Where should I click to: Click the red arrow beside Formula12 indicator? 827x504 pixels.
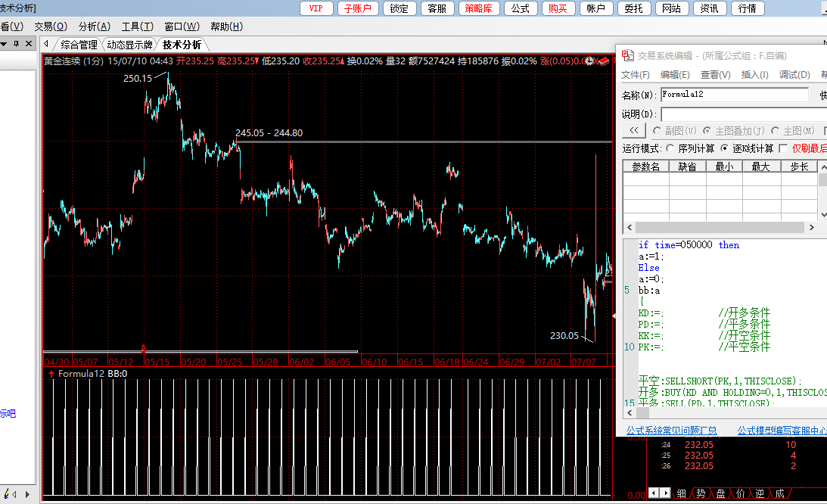51,374
